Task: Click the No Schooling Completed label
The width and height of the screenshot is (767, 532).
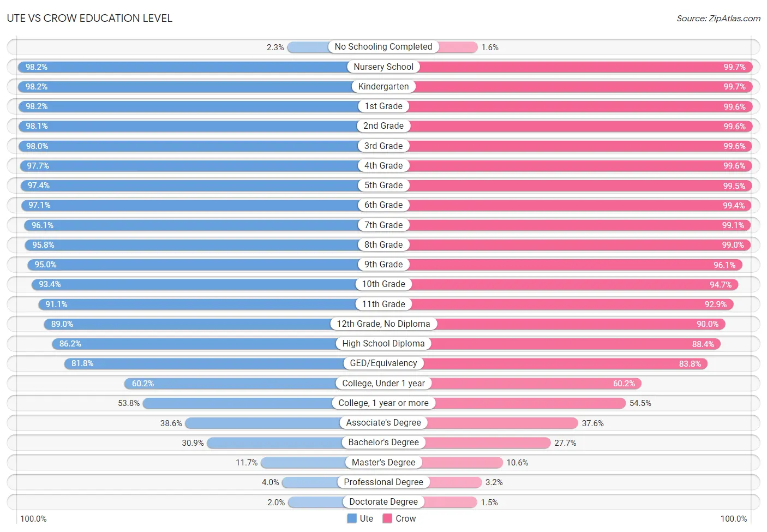Action: (383, 47)
